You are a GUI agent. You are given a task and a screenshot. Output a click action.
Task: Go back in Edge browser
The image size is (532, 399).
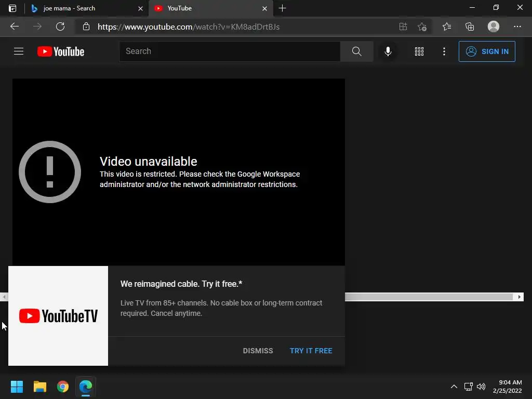tap(15, 26)
